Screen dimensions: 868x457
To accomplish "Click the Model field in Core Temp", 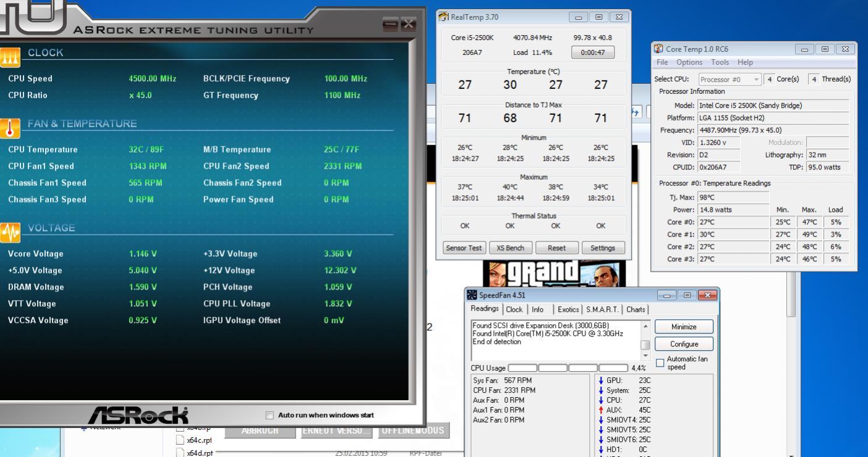I will tap(773, 106).
